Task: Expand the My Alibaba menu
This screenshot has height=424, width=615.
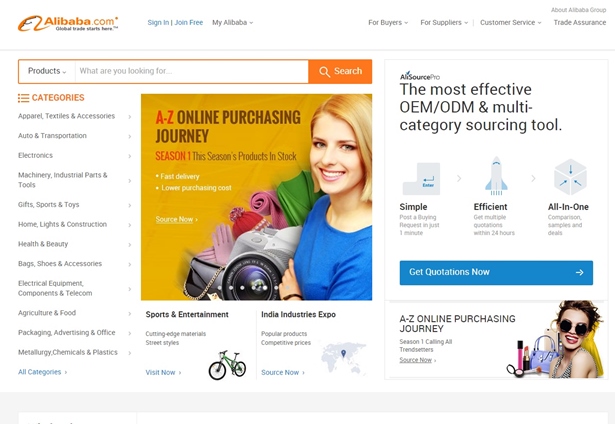Action: pyautogui.click(x=233, y=23)
